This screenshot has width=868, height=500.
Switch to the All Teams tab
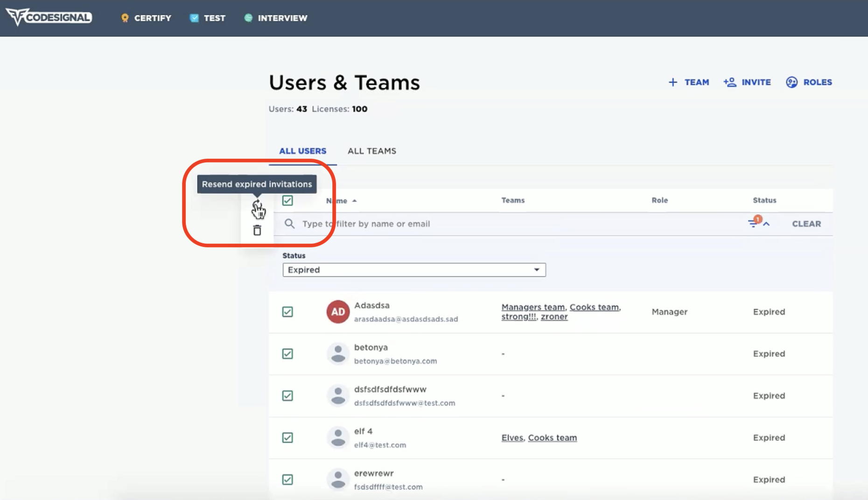372,151
